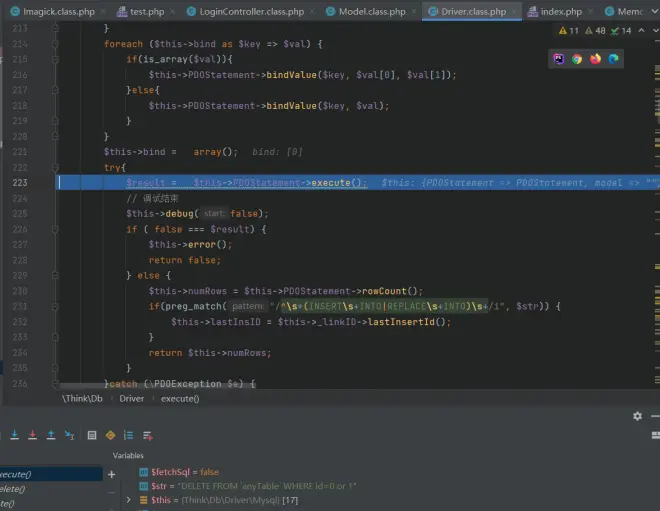Open file in Edge browser icon
This screenshot has width=660, height=511.
coord(613,58)
